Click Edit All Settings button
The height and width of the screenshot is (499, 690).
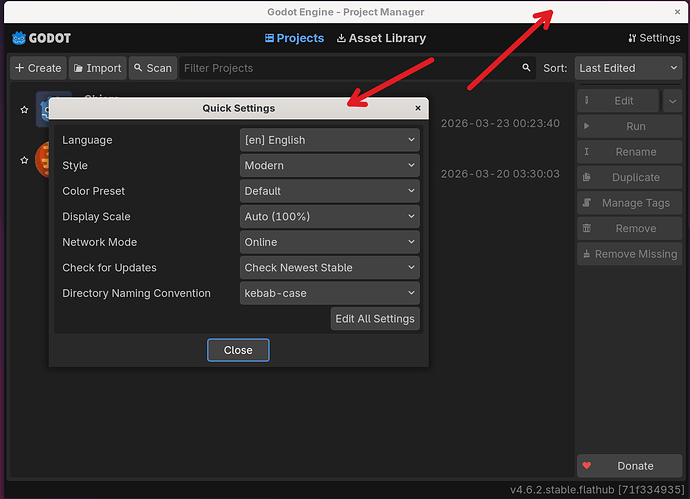[375, 319]
